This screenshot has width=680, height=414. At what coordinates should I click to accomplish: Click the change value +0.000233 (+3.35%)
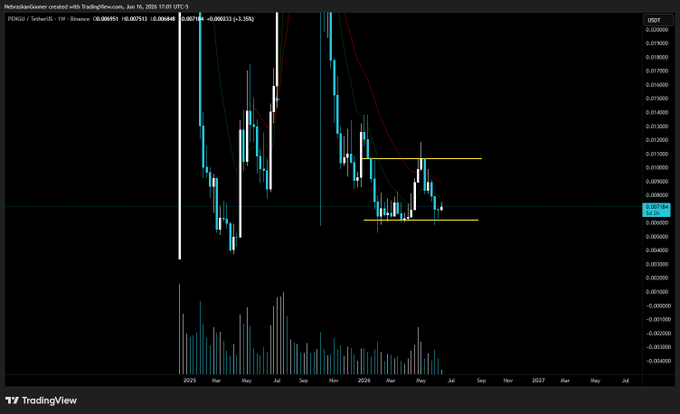point(230,19)
